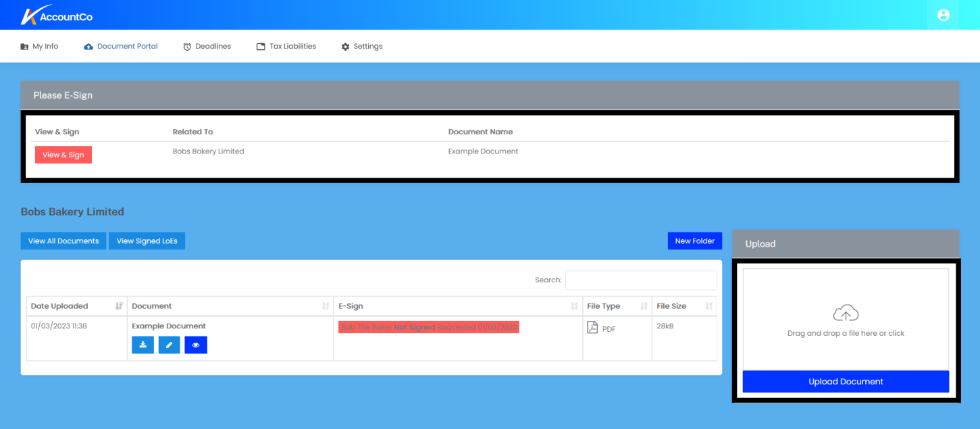Create a New Folder
980x429 pixels.
coord(695,241)
